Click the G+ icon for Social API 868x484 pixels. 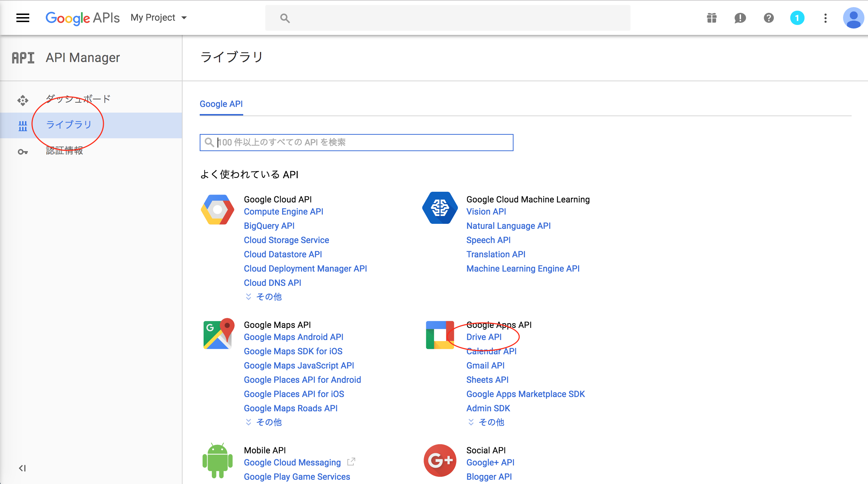pos(439,460)
